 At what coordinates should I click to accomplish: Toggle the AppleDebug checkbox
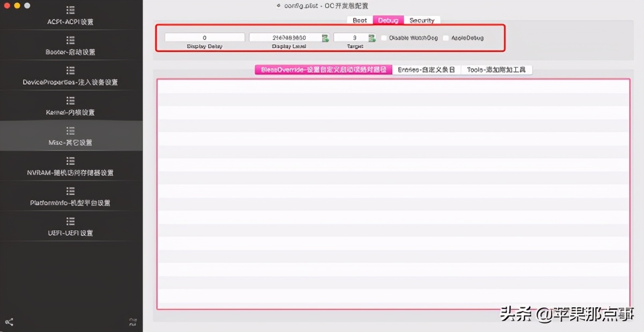pyautogui.click(x=446, y=38)
